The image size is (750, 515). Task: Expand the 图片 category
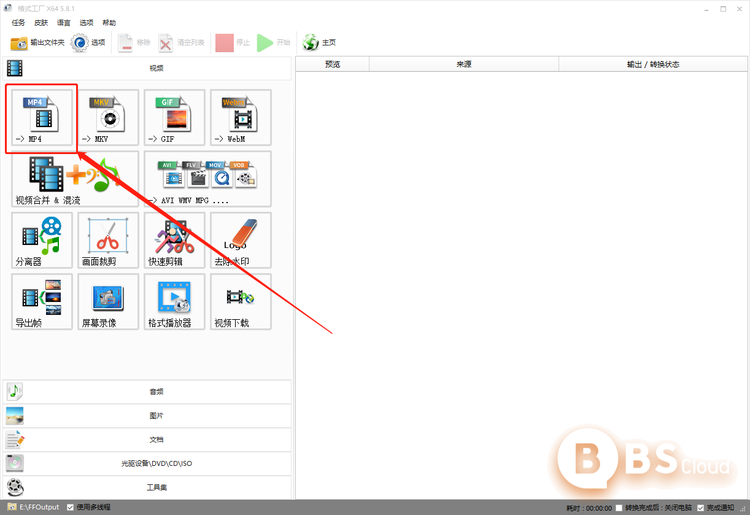pos(147,416)
